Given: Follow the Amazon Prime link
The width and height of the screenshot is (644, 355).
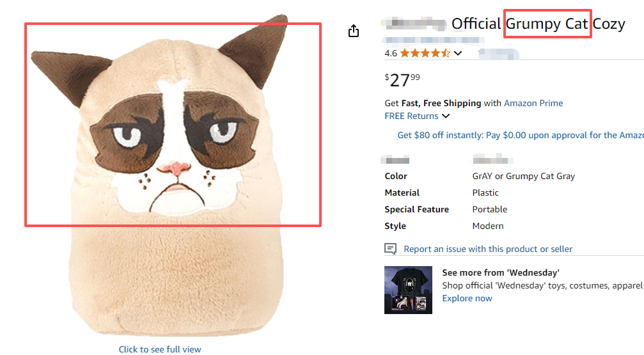Looking at the screenshot, I should 533,103.
